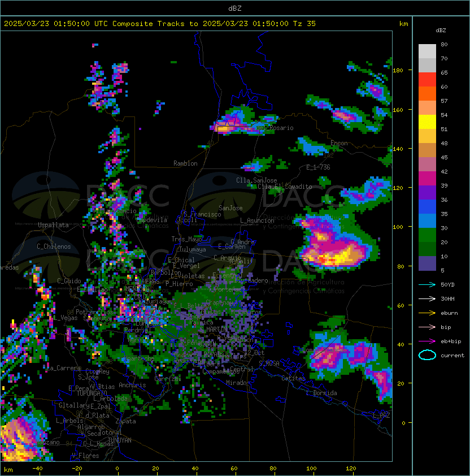Select the Anchoris label
The height and width of the screenshot is (476, 470).
pyautogui.click(x=132, y=385)
